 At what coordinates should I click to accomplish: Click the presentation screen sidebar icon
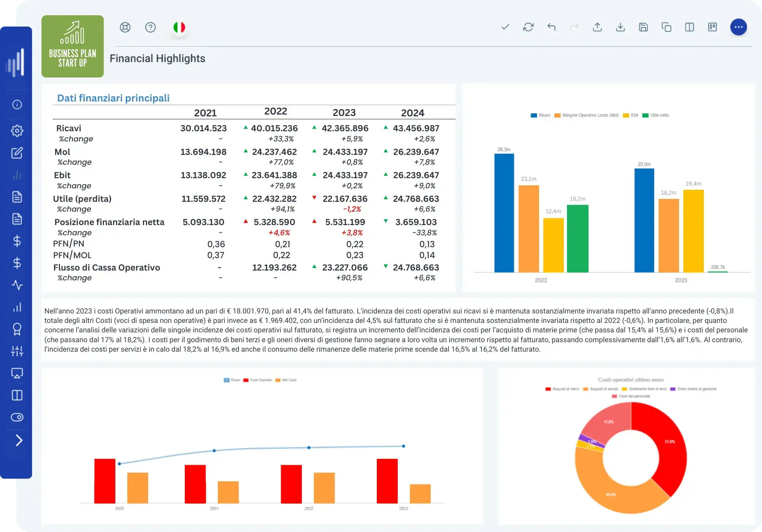[x=17, y=373]
